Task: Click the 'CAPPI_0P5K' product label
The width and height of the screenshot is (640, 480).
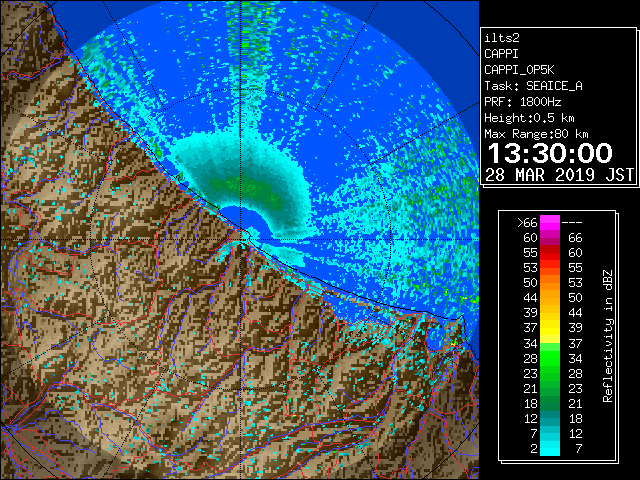Action: point(519,70)
